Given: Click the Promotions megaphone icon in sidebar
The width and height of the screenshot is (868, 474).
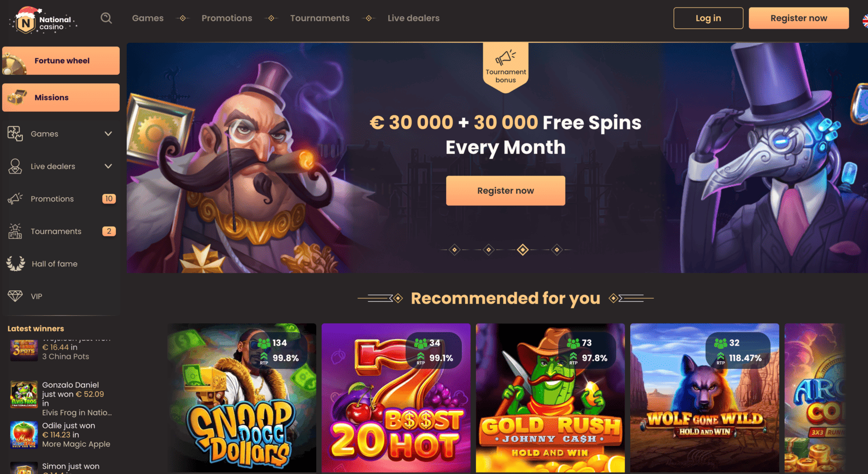Looking at the screenshot, I should (15, 199).
